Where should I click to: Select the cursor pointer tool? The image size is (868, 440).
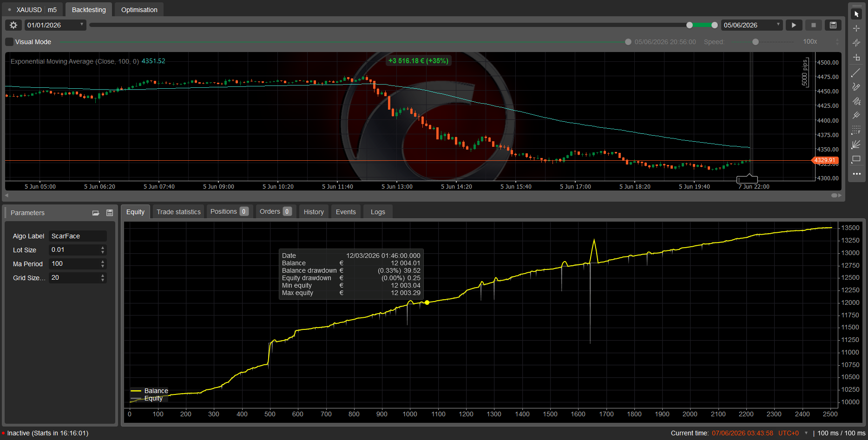click(x=856, y=14)
